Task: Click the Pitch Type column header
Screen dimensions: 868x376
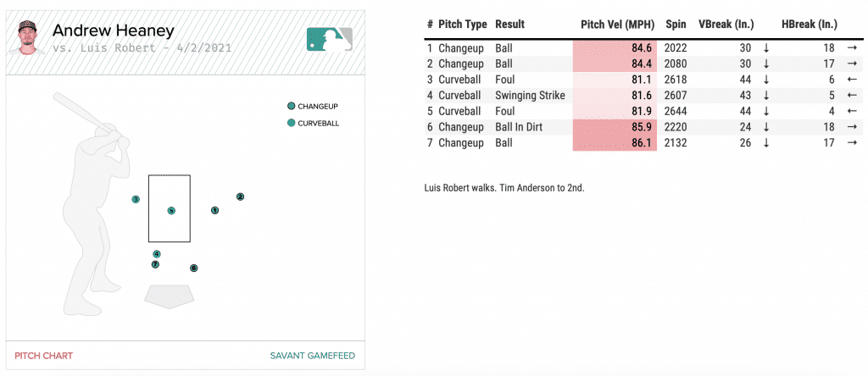Action: click(463, 24)
